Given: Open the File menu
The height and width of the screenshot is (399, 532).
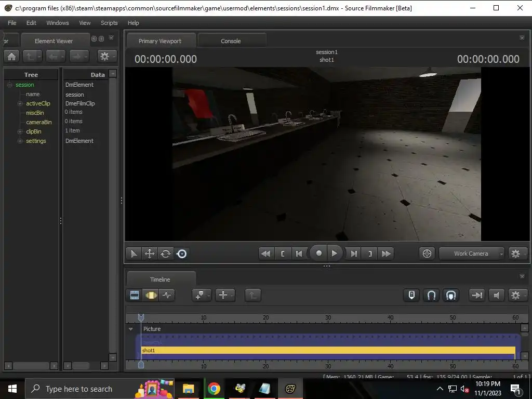Looking at the screenshot, I should point(12,23).
